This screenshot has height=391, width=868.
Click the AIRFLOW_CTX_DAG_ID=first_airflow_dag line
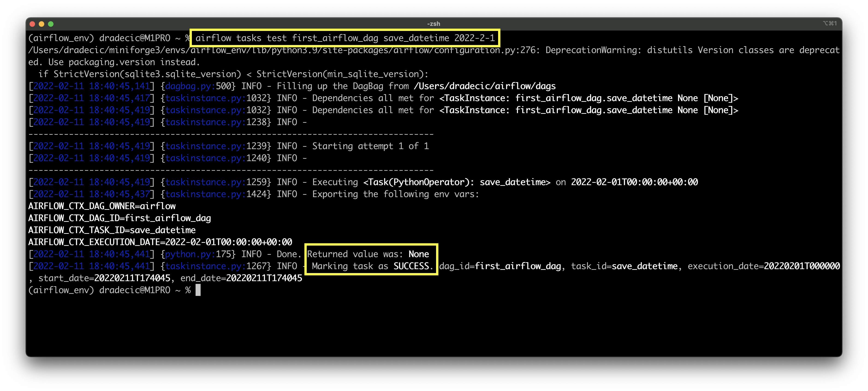pos(119,218)
